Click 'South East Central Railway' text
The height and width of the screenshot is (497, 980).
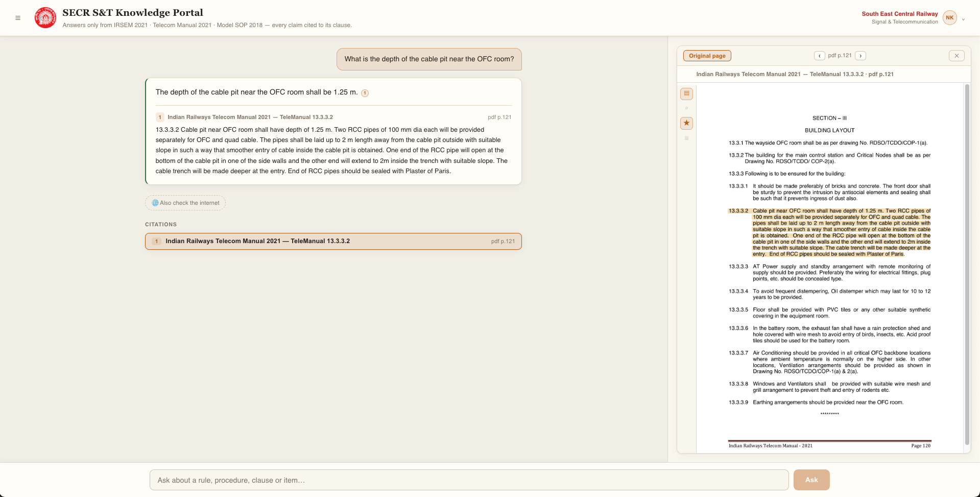[900, 14]
